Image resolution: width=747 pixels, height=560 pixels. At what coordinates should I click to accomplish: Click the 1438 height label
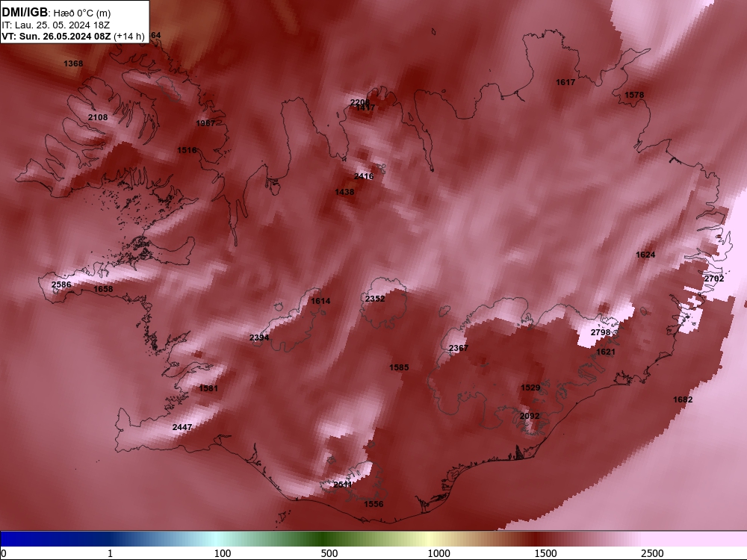pyautogui.click(x=344, y=192)
